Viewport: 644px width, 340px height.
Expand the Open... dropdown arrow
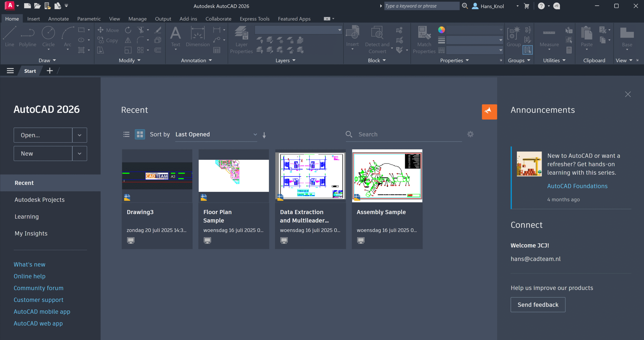click(79, 135)
